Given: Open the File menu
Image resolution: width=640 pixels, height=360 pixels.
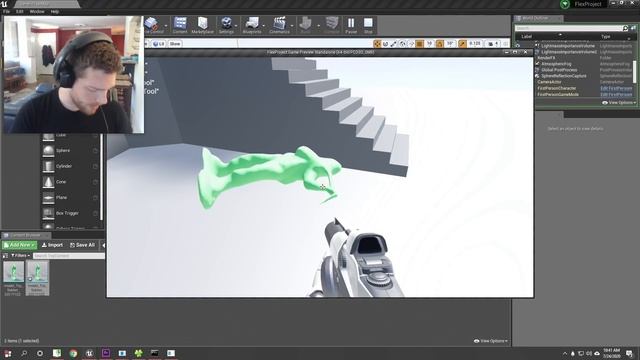Looking at the screenshot, I should tap(6, 11).
